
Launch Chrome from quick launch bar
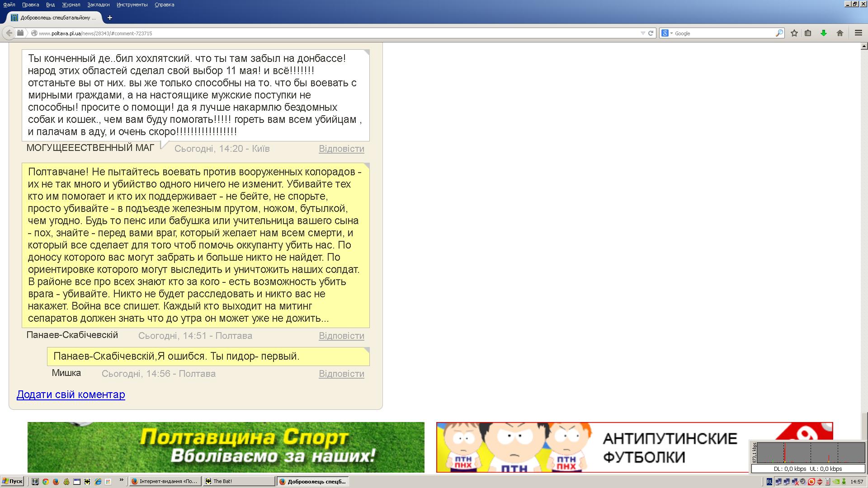(x=46, y=482)
